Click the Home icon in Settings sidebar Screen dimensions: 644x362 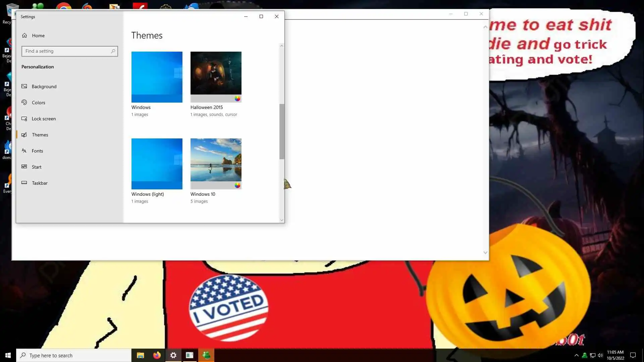point(24,36)
